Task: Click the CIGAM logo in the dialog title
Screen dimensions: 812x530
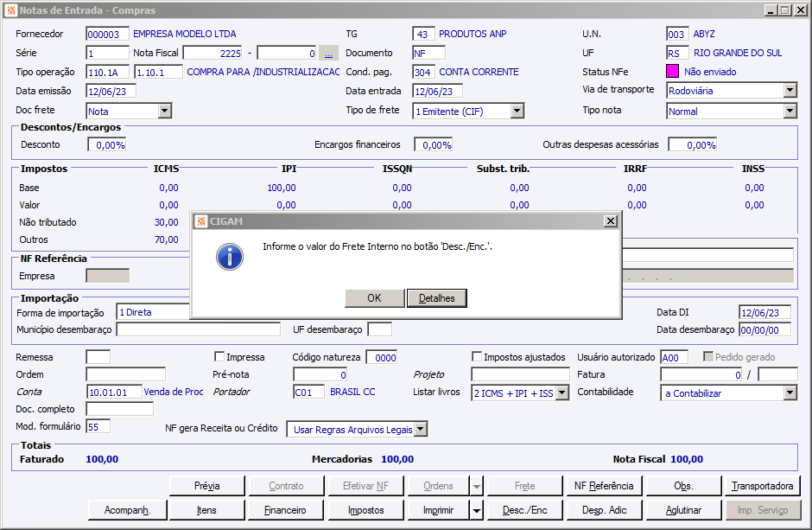Action: 201,221
